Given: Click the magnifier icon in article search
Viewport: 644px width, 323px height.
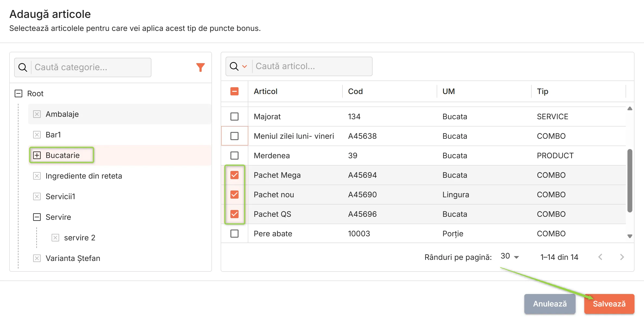Looking at the screenshot, I should [234, 66].
